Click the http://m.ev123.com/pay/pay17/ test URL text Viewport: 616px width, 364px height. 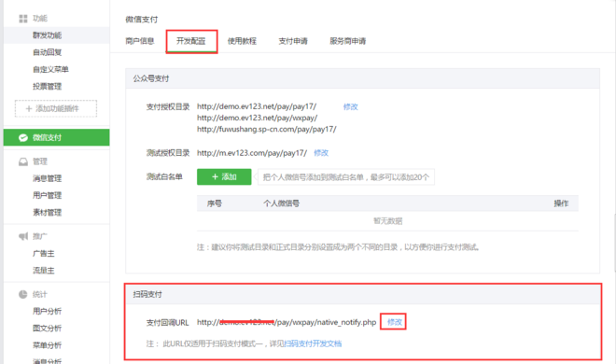click(x=252, y=153)
